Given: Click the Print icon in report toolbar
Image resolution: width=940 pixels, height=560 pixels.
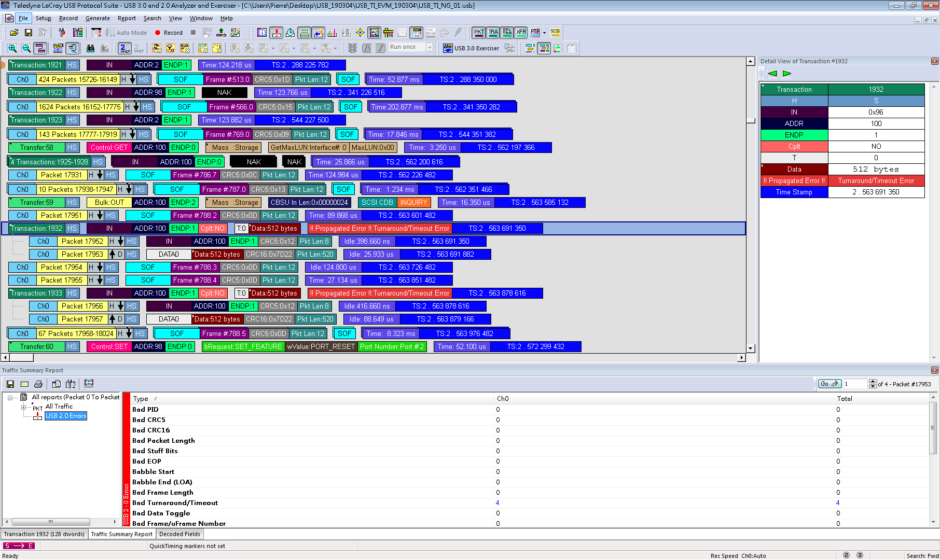Looking at the screenshot, I should coord(38,384).
